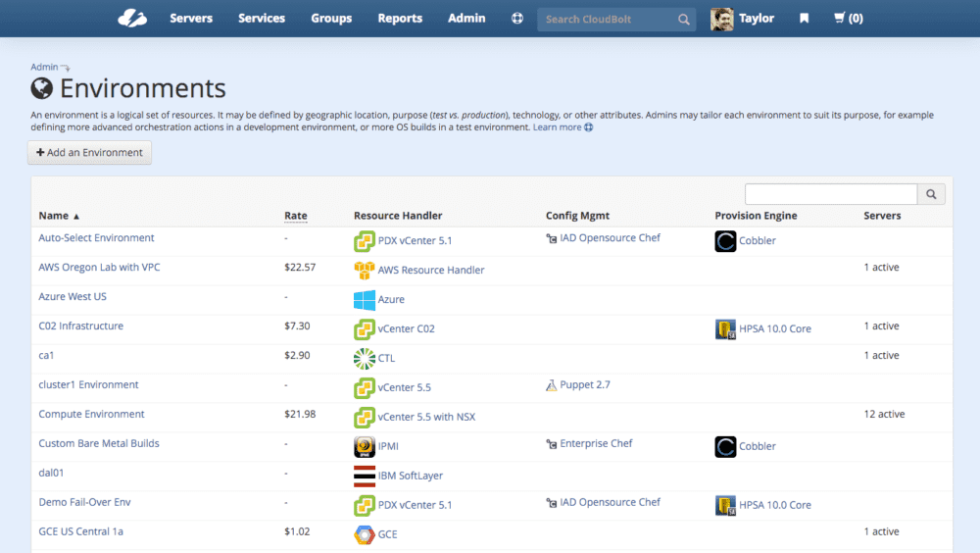The width and height of the screenshot is (980, 553).
Task: Click the help lifebuoy icon in navbar
Action: (x=517, y=18)
